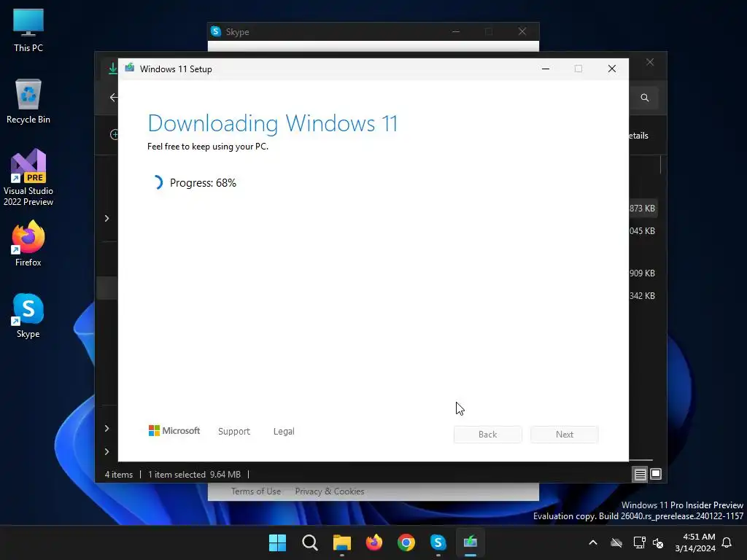Click '1 item selected 9.64 MB' status text
The height and width of the screenshot is (560, 747).
pos(194,474)
